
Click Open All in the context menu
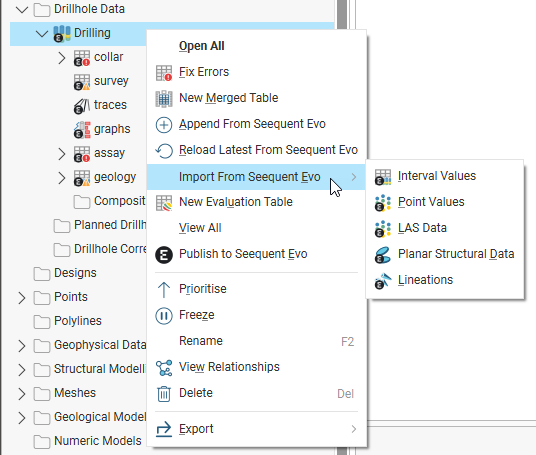tap(202, 46)
